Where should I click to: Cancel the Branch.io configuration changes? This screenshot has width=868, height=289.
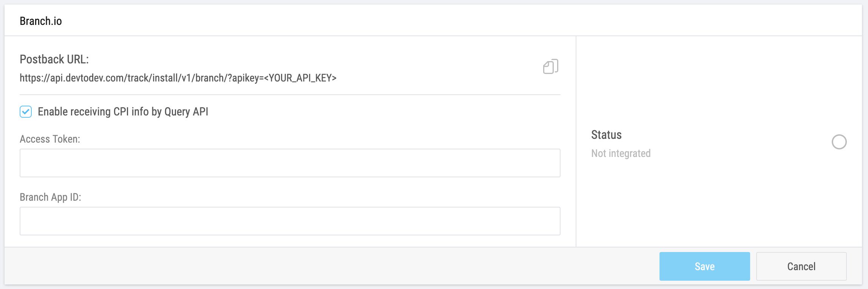click(x=802, y=266)
